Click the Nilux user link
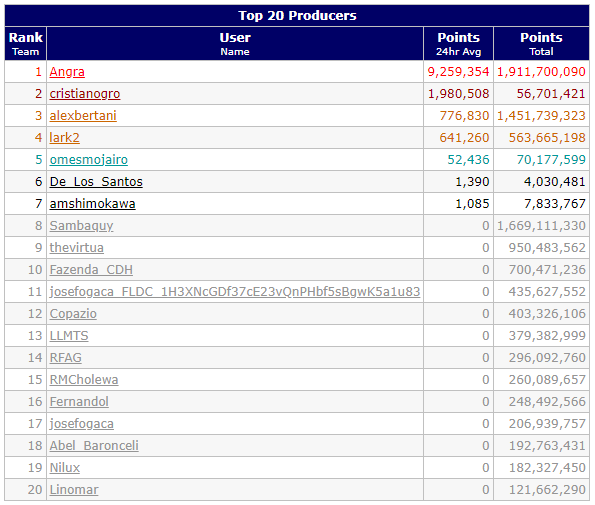595x505 pixels. coord(65,468)
